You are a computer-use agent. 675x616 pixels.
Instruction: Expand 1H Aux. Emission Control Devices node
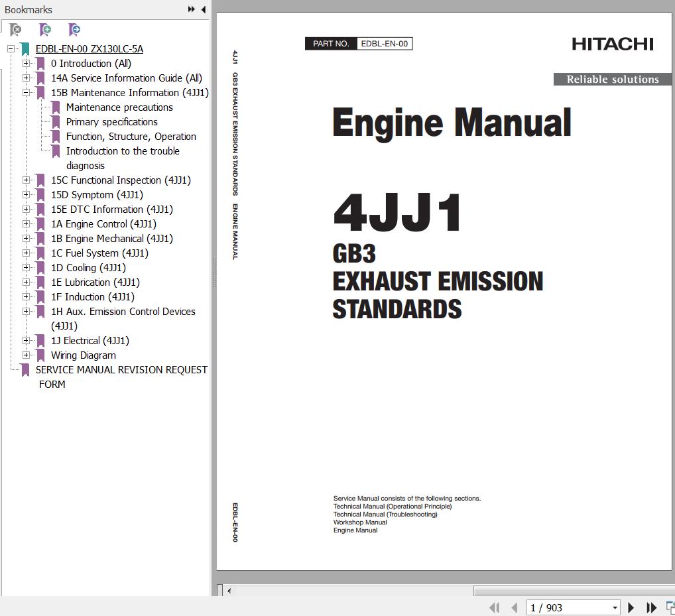pyautogui.click(x=27, y=311)
